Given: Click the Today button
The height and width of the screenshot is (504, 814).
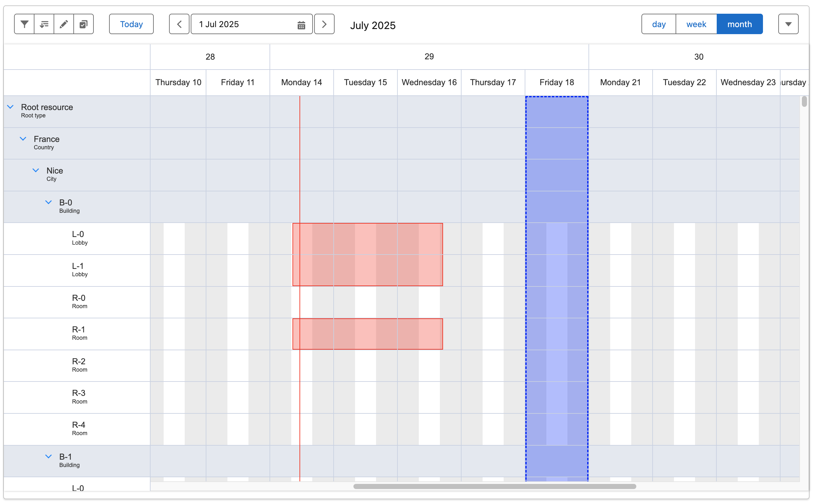Looking at the screenshot, I should (131, 24).
